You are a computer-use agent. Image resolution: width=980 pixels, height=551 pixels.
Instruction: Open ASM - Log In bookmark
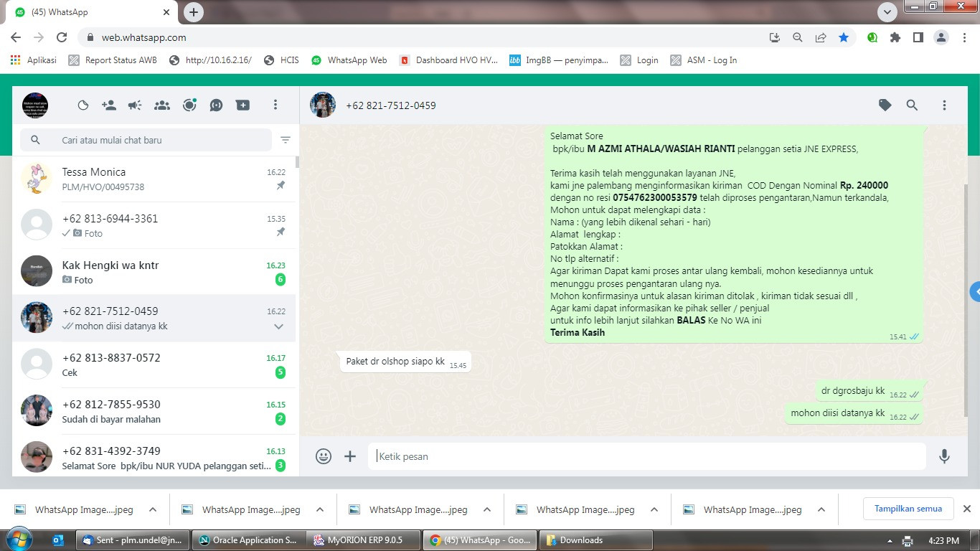[x=704, y=60]
